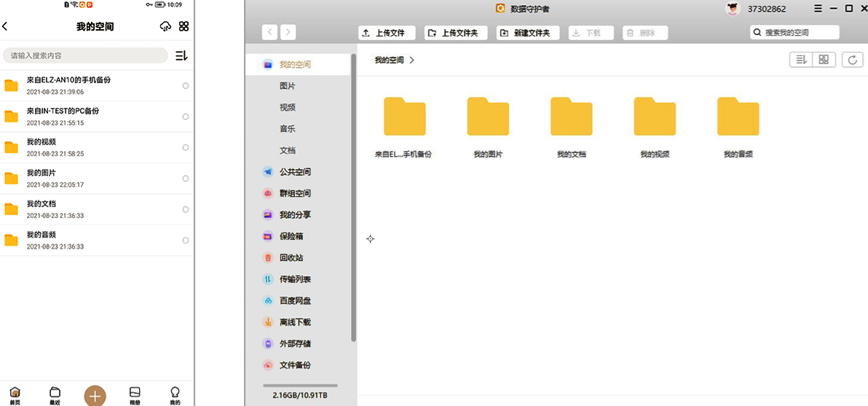Open 我的图片 row in mobile list
Image resolution: width=868 pixels, height=406 pixels.
(97, 179)
